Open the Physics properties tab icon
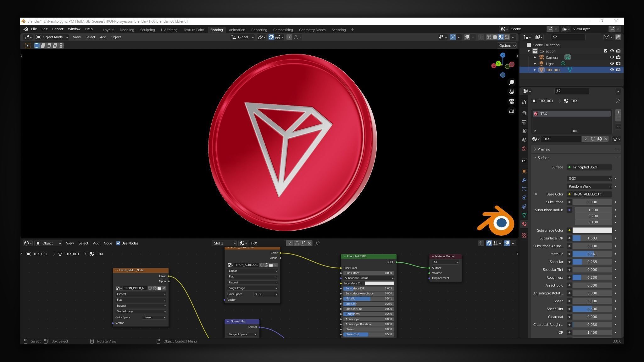The height and width of the screenshot is (362, 644). point(524,198)
